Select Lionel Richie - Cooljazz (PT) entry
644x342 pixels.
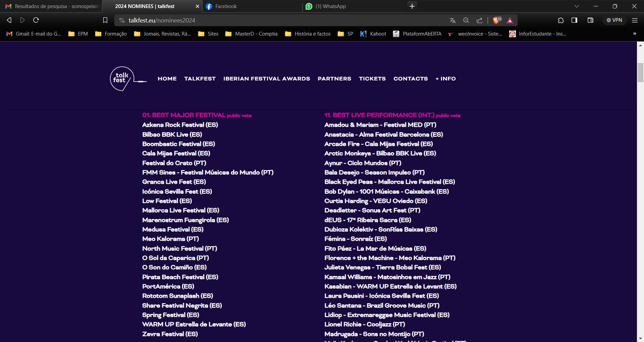pos(365,324)
